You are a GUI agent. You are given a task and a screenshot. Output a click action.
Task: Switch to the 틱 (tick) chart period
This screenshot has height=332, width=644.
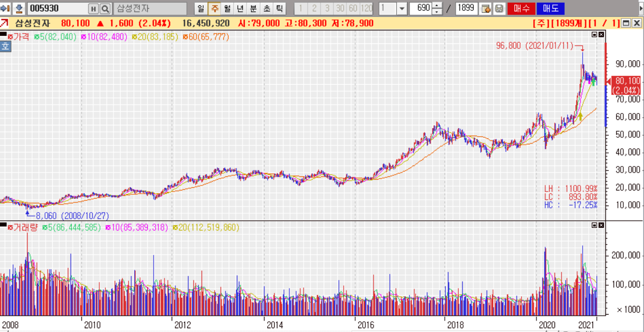280,8
